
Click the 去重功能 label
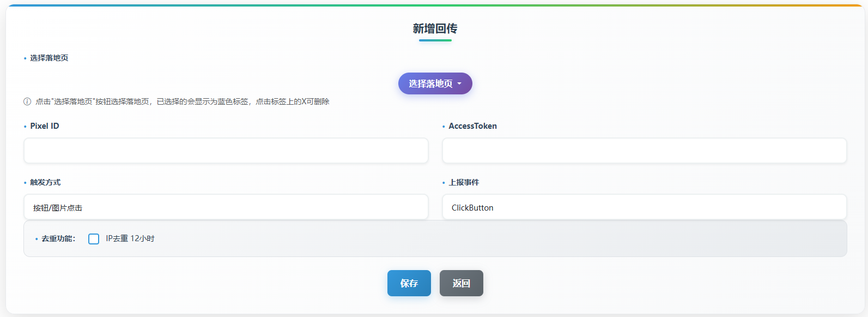(58, 238)
